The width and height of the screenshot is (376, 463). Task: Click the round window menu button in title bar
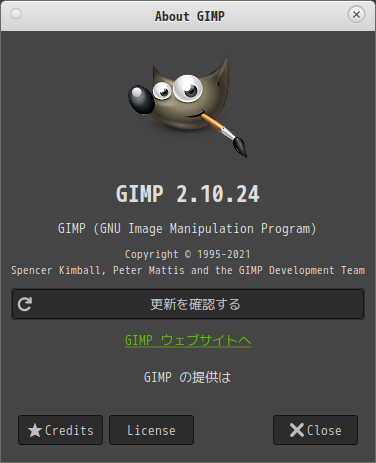[16, 14]
